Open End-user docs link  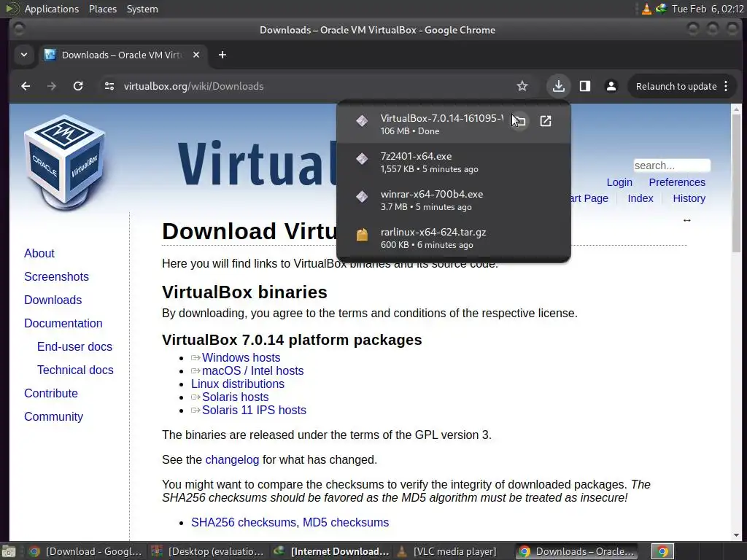[x=75, y=346]
